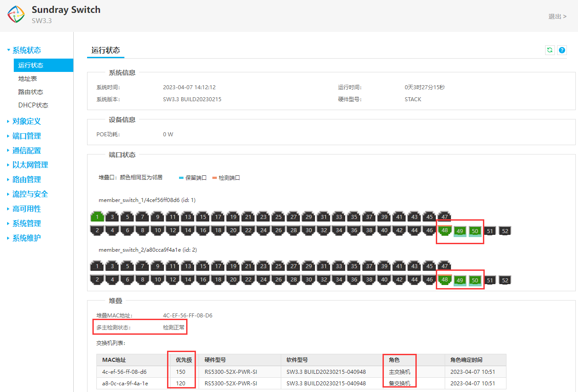Refresh the 运行状态 page with the green refresh icon

coord(550,50)
